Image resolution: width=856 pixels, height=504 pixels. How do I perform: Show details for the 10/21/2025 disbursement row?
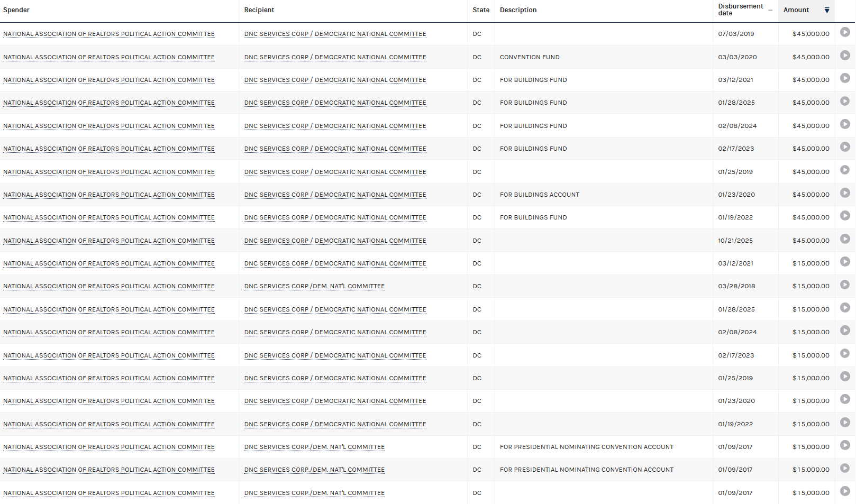coord(845,239)
